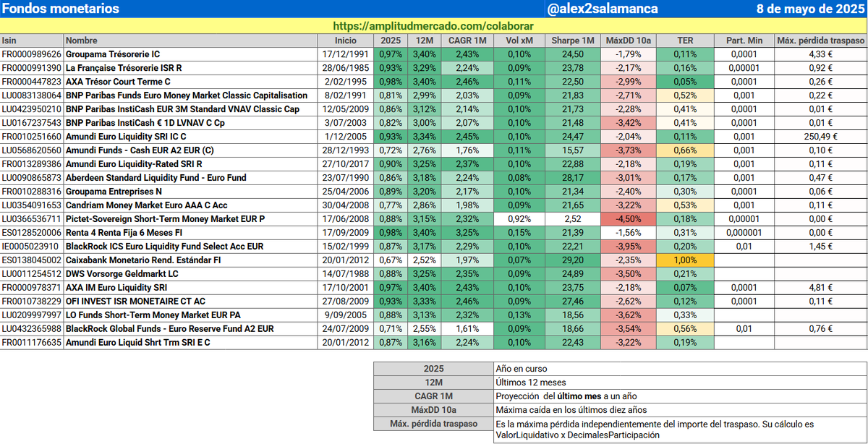The height and width of the screenshot is (444, 868).
Task: Click 'Máx. pérdida traspaso' column header
Action: coord(820,40)
